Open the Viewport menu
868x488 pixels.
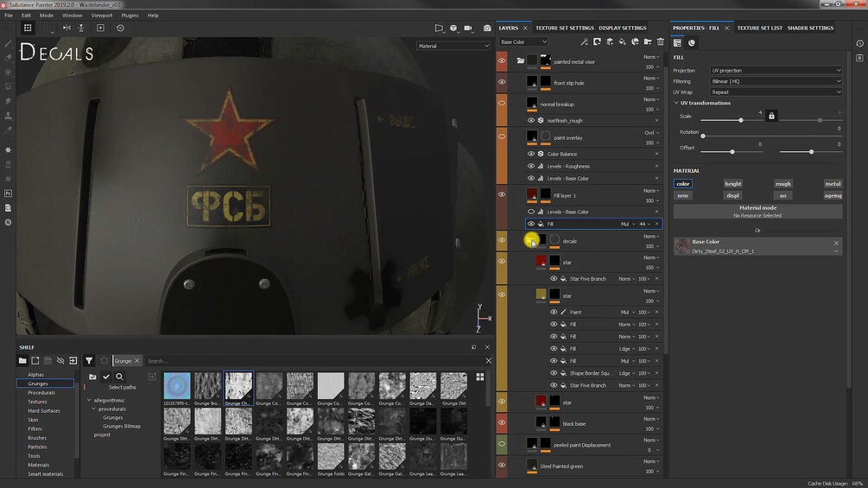click(x=101, y=16)
